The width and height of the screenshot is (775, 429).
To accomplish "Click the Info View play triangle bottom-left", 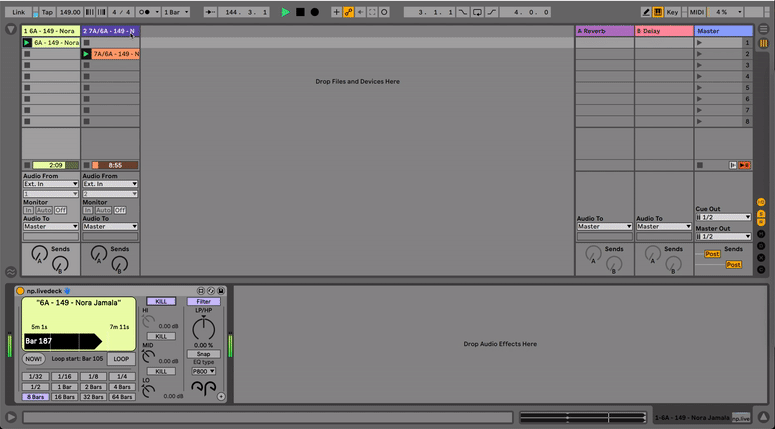I will click(10, 418).
